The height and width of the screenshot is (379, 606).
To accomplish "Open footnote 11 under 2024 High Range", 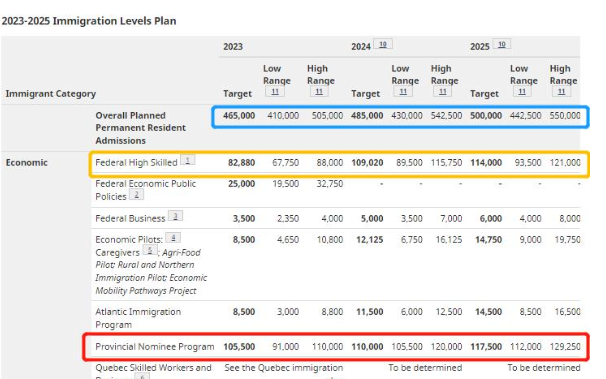I will [443, 92].
